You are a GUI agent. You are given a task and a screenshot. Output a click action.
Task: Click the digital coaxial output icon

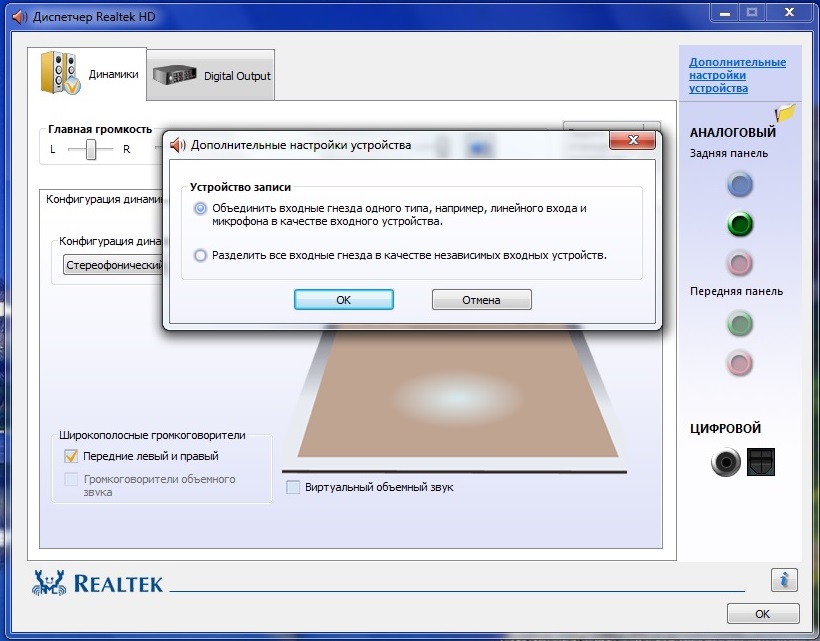pyautogui.click(x=726, y=462)
